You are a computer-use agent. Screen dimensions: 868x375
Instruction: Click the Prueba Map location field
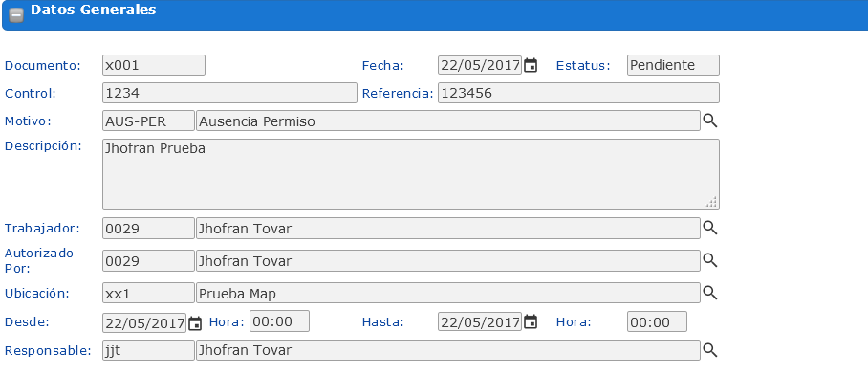[447, 293]
